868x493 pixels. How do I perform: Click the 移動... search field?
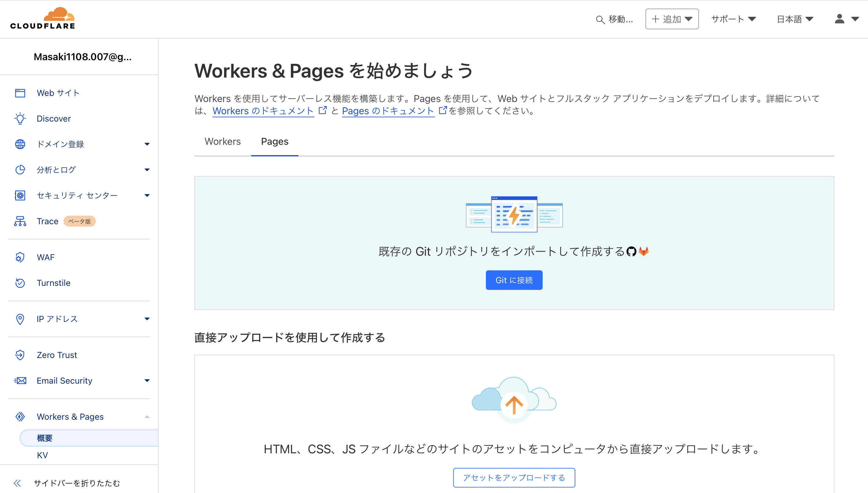[614, 19]
